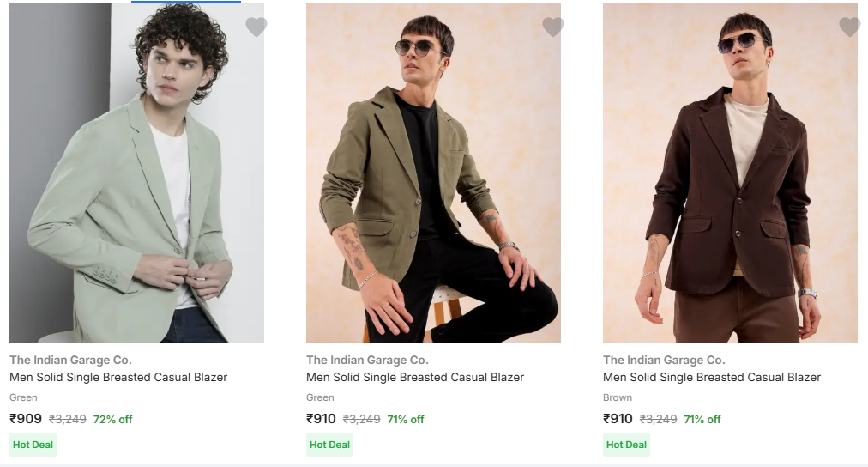Open title link of the ₹909 blazer
Viewport: 868px width, 467px height.
click(x=118, y=377)
